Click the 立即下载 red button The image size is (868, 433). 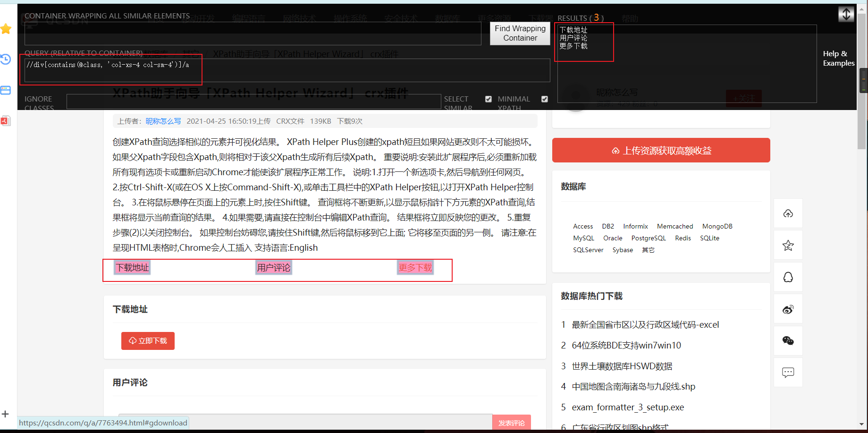pyautogui.click(x=148, y=341)
